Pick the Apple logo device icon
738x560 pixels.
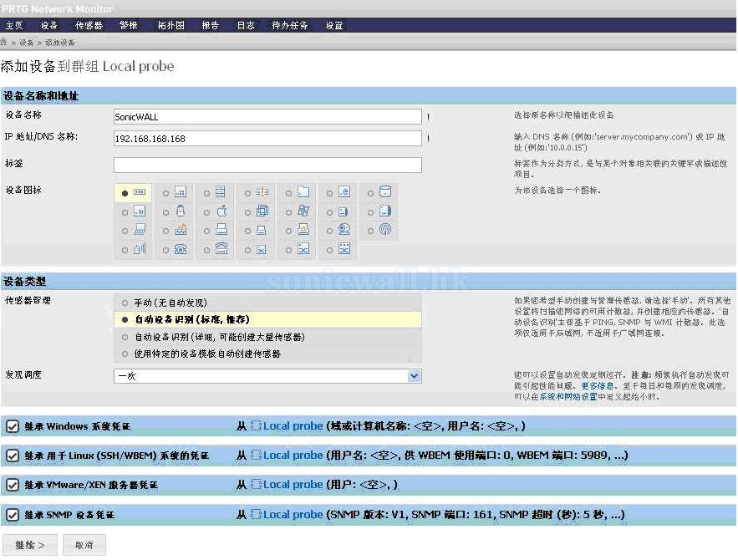(221, 211)
